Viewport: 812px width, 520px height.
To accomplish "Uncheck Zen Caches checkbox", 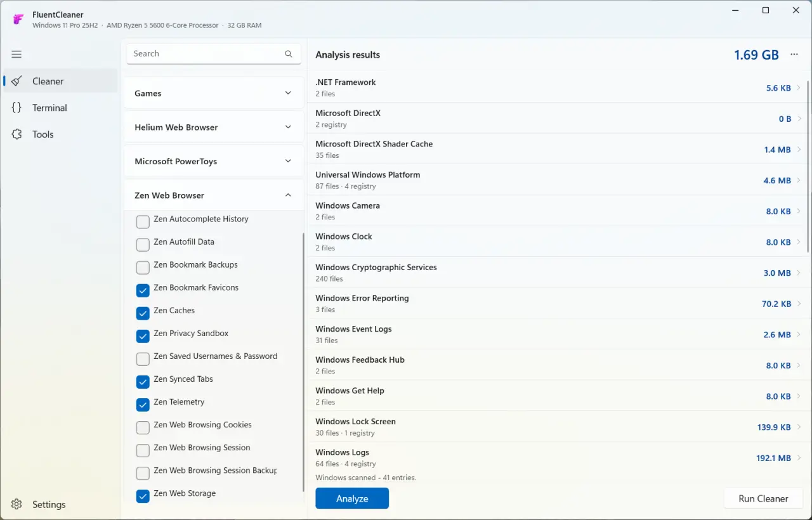I will pyautogui.click(x=143, y=313).
